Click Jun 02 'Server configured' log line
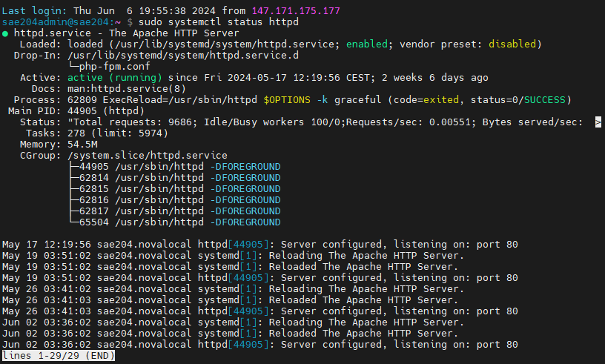Screen dimensions: 605x364 click(x=260, y=345)
